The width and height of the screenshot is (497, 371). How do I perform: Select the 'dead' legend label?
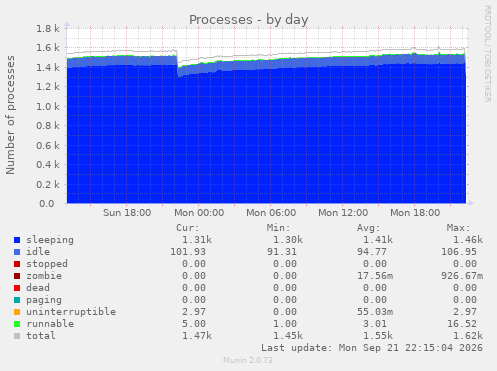[x=38, y=288]
